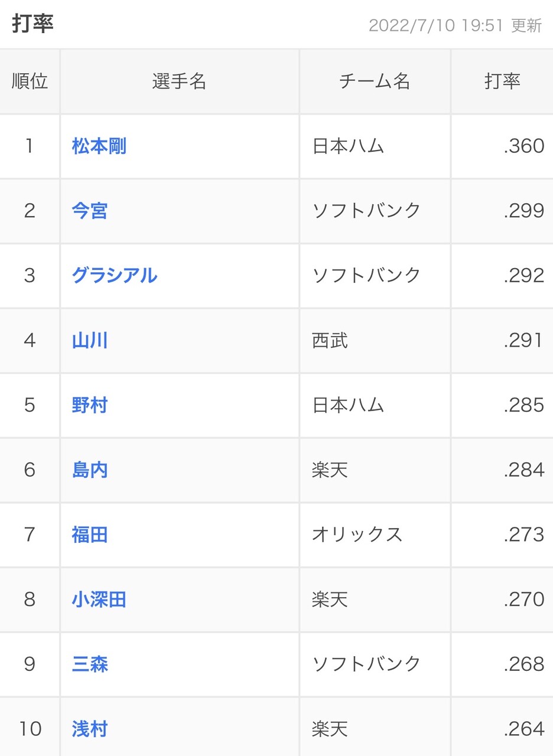Open player link 島内

tap(90, 471)
